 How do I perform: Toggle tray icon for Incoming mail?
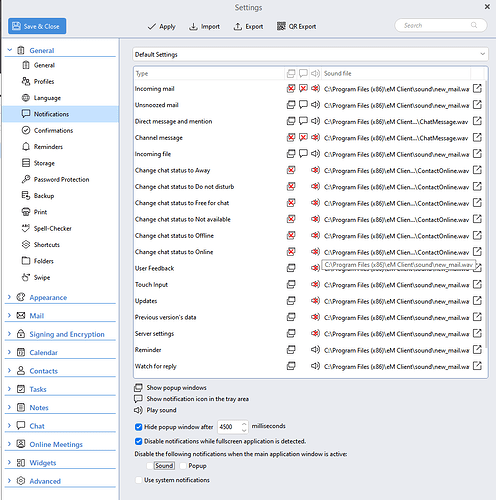303,89
